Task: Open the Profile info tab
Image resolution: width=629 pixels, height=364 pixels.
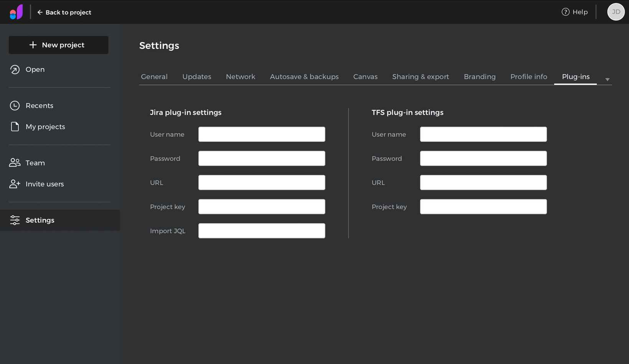Action: point(529,77)
